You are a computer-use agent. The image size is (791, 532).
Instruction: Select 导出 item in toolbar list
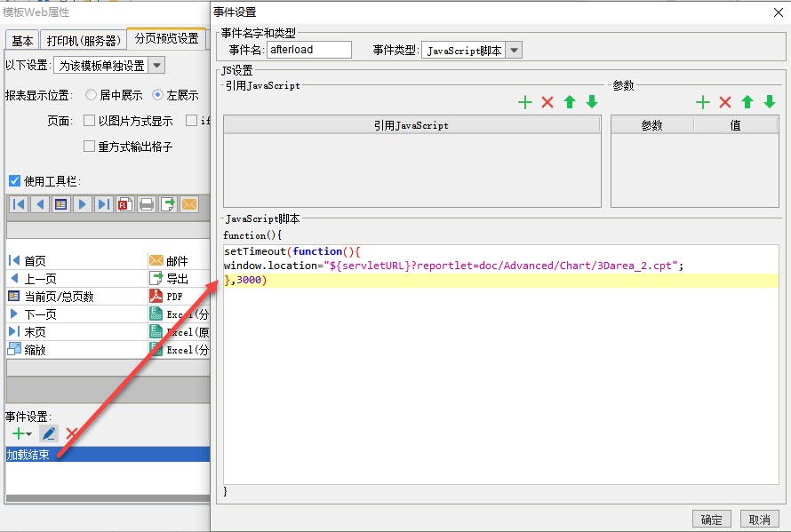click(x=179, y=278)
